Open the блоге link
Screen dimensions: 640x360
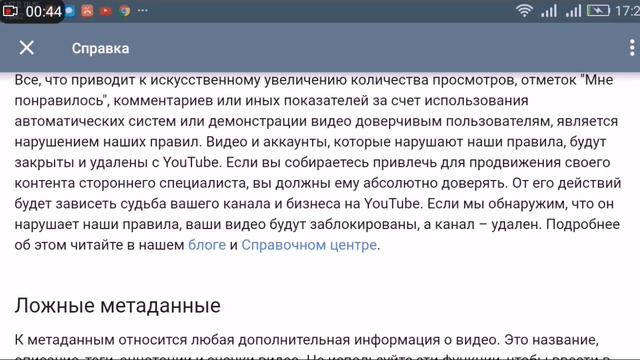coord(207,245)
